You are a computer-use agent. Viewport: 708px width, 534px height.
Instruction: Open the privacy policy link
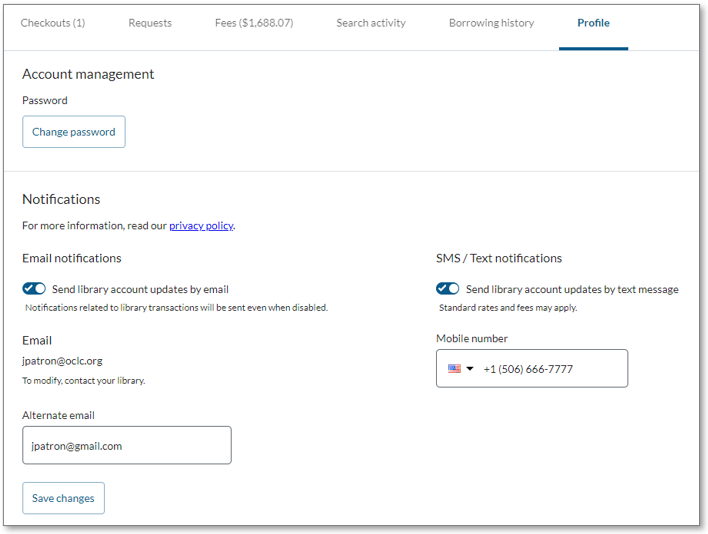tap(200, 226)
